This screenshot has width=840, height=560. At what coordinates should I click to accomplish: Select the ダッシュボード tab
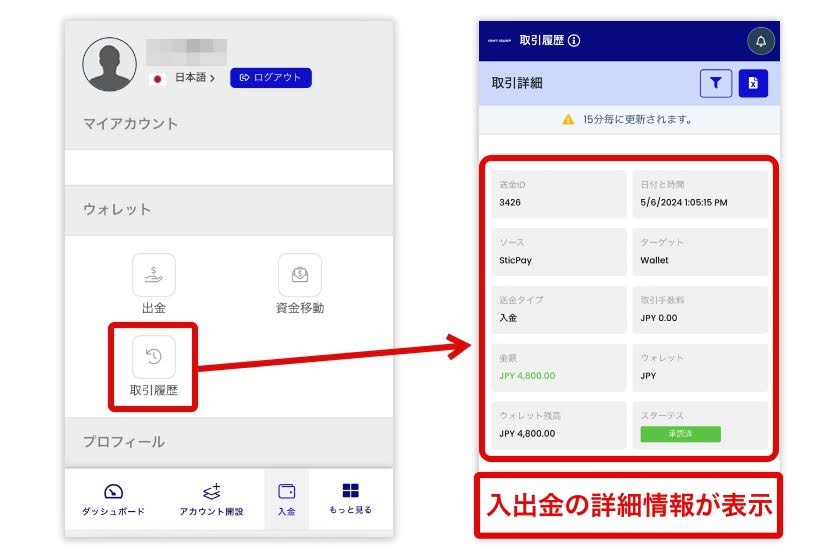(x=114, y=500)
